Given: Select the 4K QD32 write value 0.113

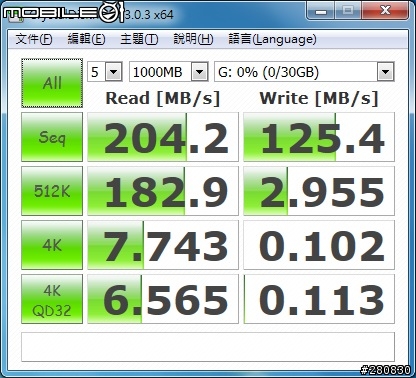Looking at the screenshot, I should click(319, 299).
